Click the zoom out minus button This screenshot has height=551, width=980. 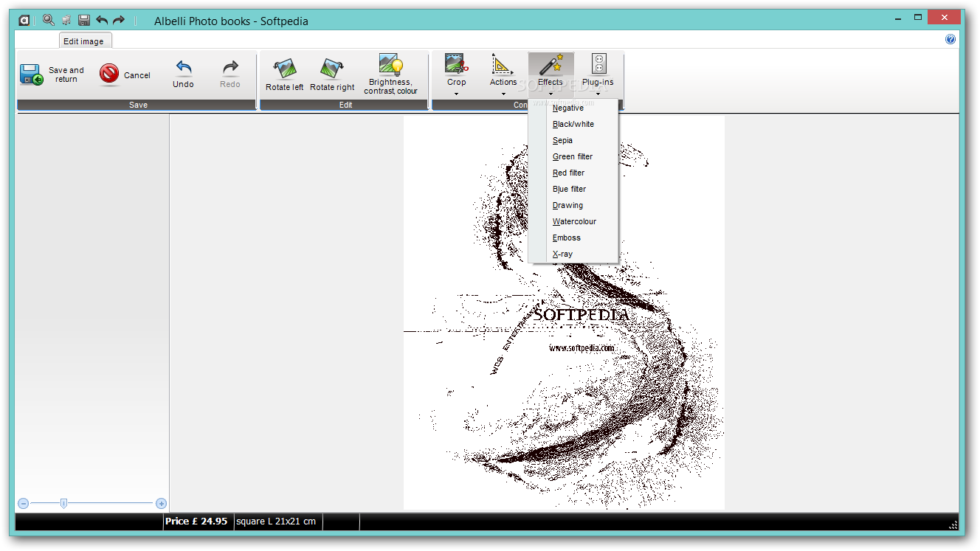(23, 503)
